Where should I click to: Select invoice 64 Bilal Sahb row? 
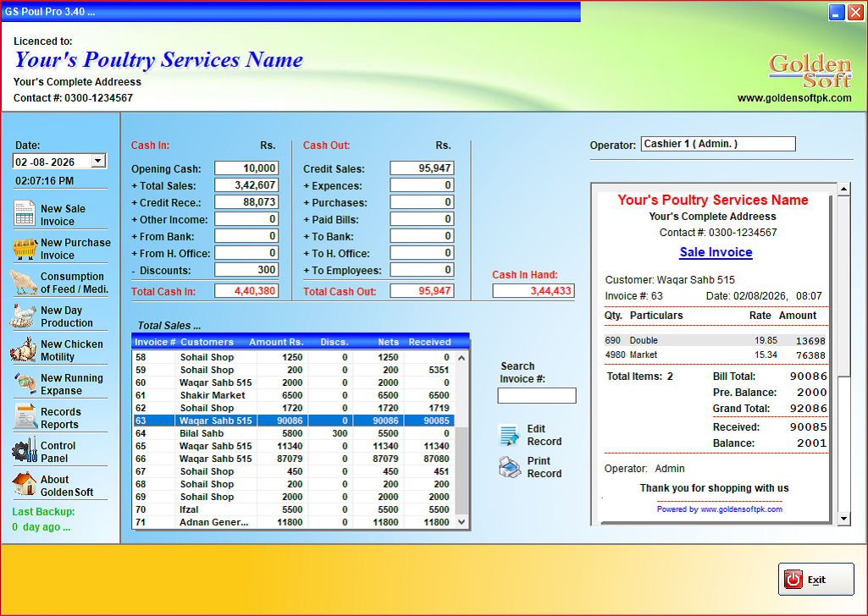point(295,433)
